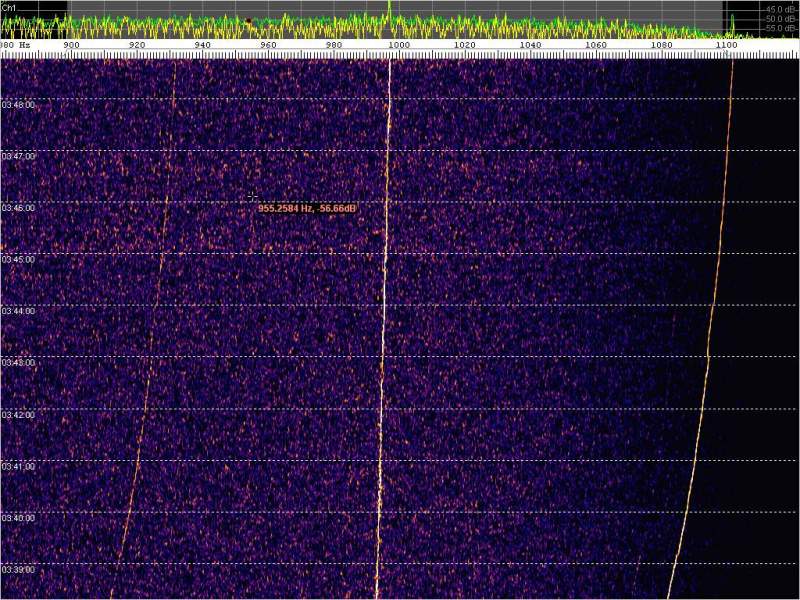This screenshot has height=600, width=800.
Task: Click the Hz unit label on frequency axis
Action: (22, 45)
